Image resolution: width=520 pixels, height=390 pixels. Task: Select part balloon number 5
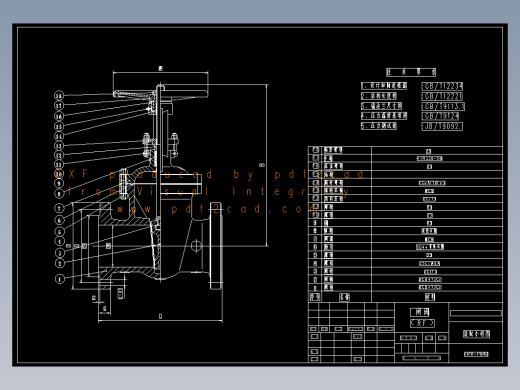tap(59, 232)
